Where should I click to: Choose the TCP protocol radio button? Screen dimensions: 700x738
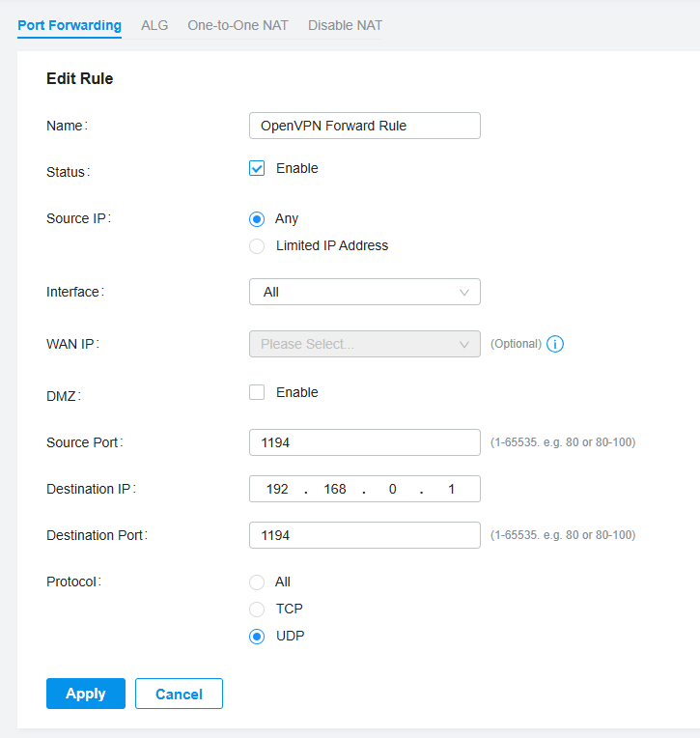[257, 609]
